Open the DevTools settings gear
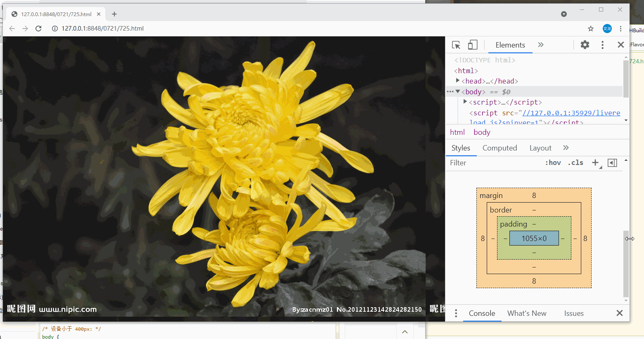 click(585, 45)
